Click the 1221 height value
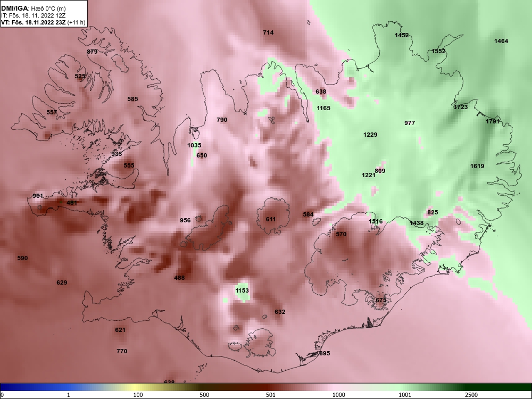Image resolution: width=532 pixels, height=399 pixels. 369,175
